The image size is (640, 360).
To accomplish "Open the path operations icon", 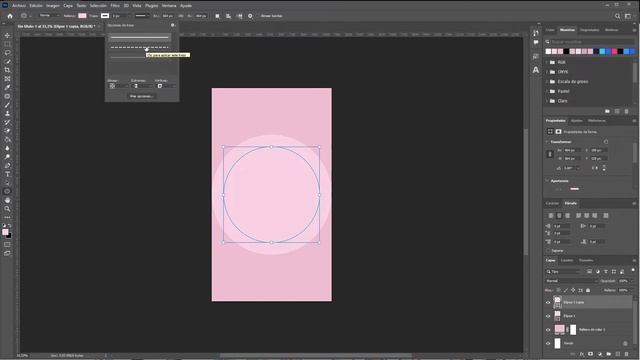I will [218, 16].
